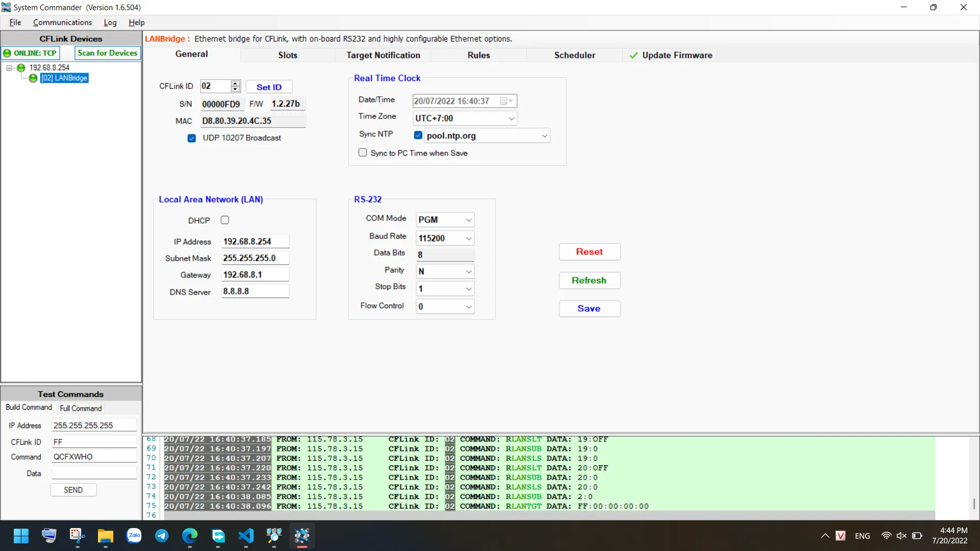Enable the DHCP checkbox
This screenshot has width=980, height=551.
coord(225,220)
